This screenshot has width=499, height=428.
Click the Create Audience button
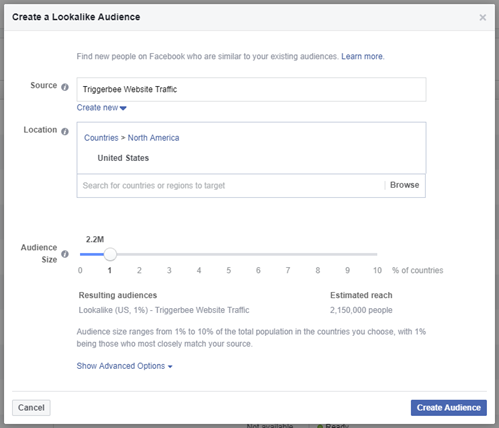[449, 408]
